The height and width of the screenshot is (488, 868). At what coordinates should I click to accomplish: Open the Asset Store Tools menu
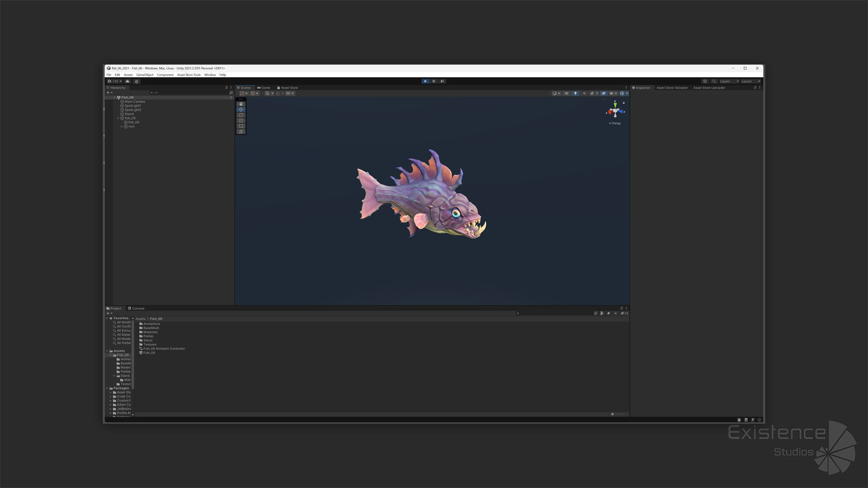pos(189,75)
